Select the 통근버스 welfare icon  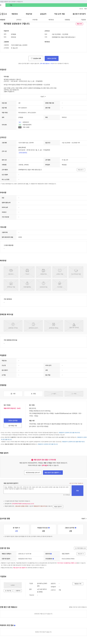(x=11, y=272)
